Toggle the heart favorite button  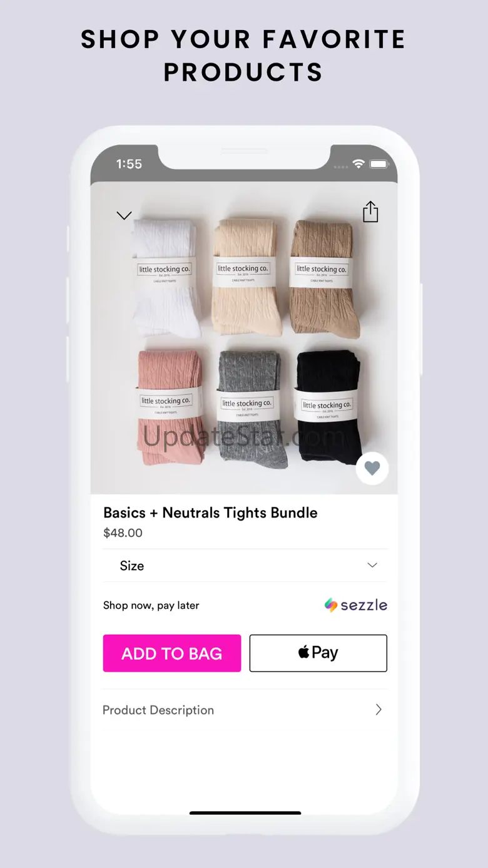click(x=372, y=468)
